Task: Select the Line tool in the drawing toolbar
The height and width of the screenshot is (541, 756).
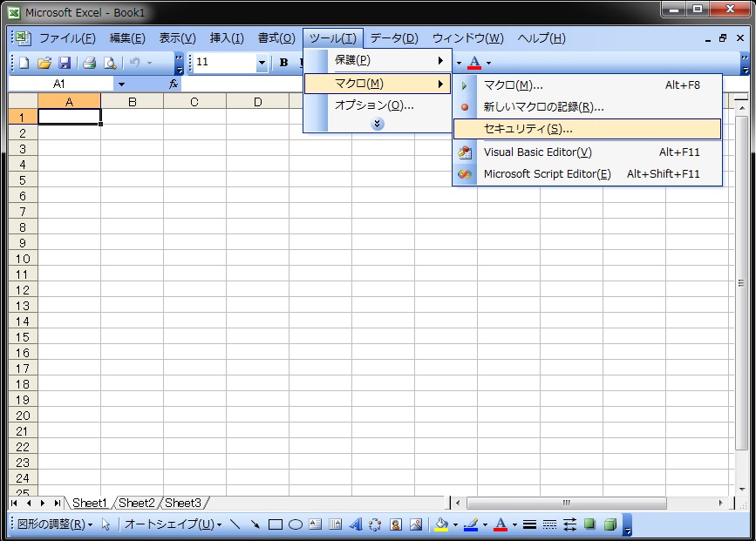Action: 235,524
